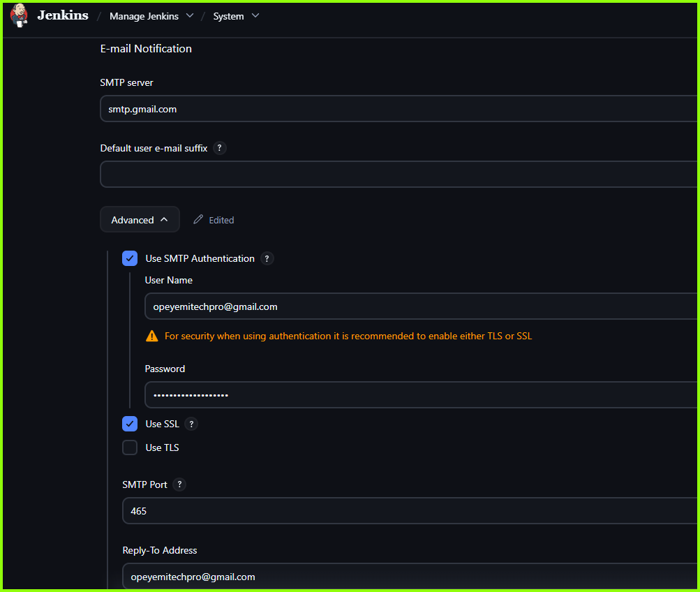Click the Jenkins butler logo icon
The image size is (700, 592).
point(19,15)
